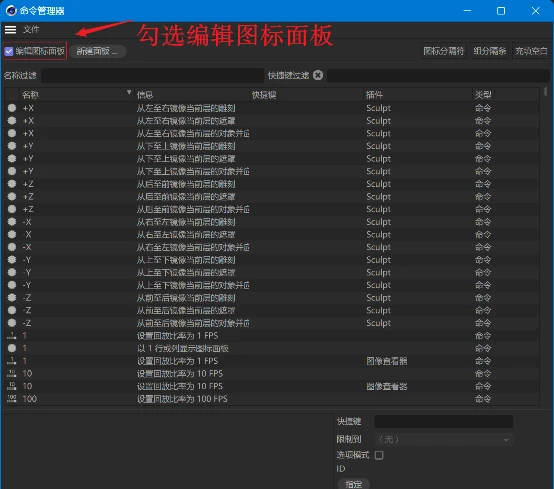Click the first +X Sculpt command icon
Screen dimensions: 554x489
click(12, 108)
